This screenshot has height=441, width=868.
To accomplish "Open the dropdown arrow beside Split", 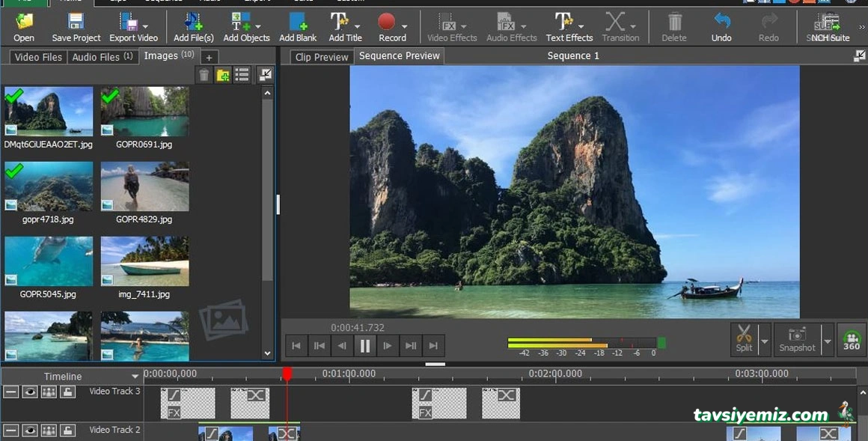I will click(765, 341).
